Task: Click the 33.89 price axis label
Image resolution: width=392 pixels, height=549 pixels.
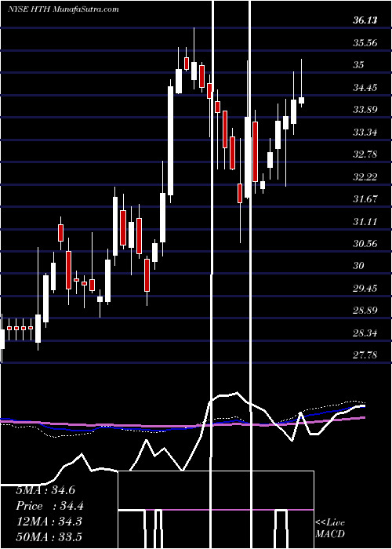Action: click(365, 110)
